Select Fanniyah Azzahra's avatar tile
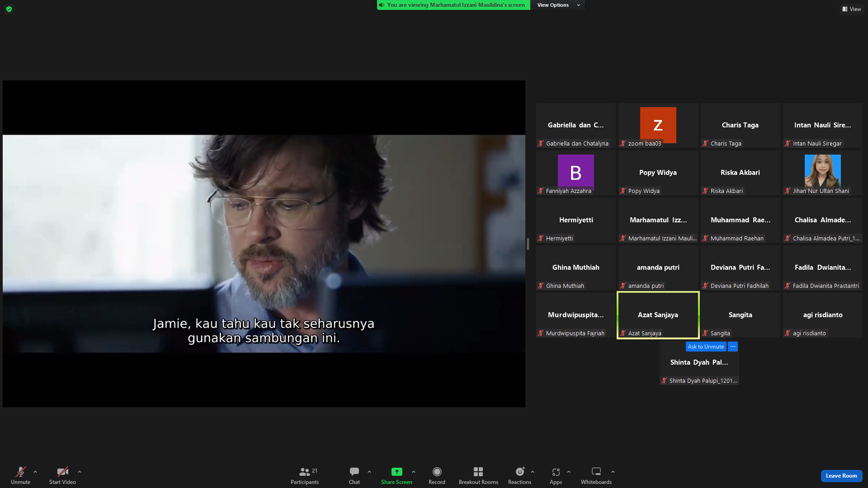This screenshot has height=488, width=868. click(x=576, y=173)
